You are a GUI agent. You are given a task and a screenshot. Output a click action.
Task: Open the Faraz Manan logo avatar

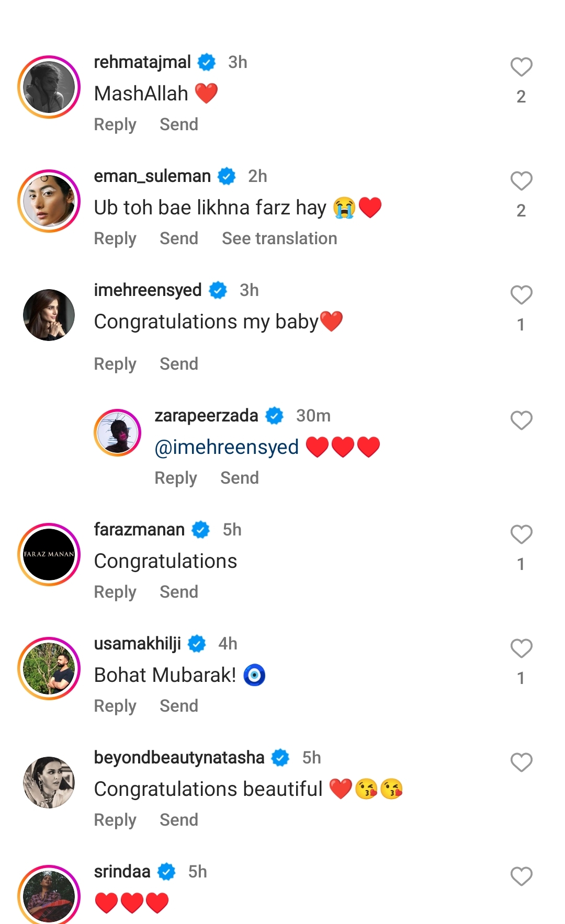click(49, 554)
